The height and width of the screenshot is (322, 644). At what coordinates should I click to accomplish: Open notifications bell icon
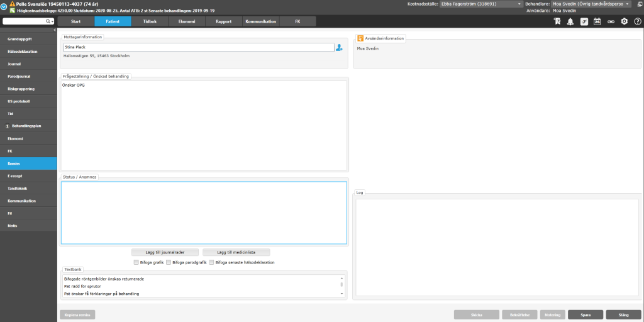pyautogui.click(x=570, y=21)
